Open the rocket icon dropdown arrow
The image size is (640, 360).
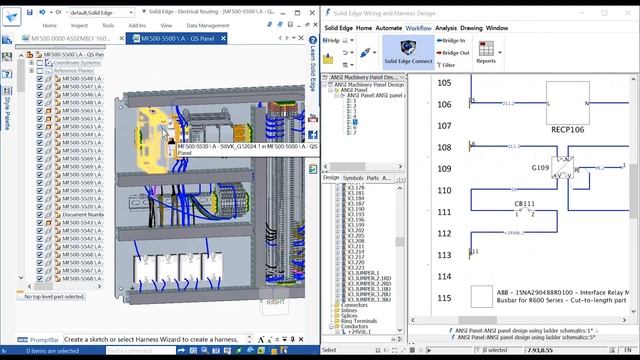pos(374,53)
